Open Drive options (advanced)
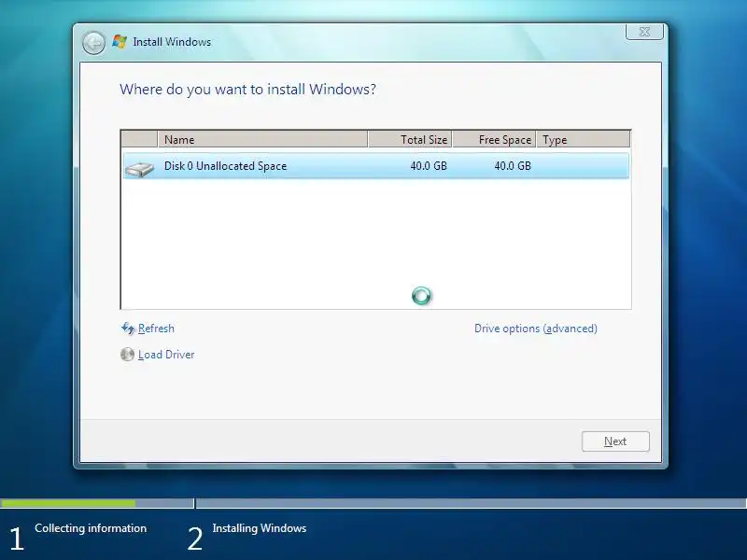This screenshot has width=747, height=560. click(535, 329)
